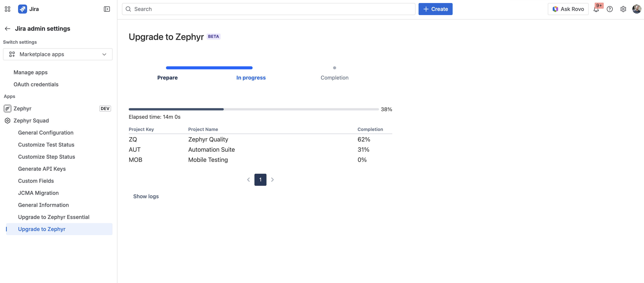Open the help question mark icon
This screenshot has height=283, width=644.
point(610,9)
